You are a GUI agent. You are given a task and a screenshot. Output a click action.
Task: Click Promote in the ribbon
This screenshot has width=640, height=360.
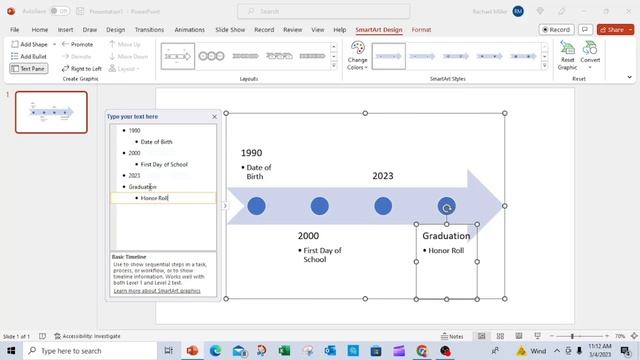[x=77, y=44]
